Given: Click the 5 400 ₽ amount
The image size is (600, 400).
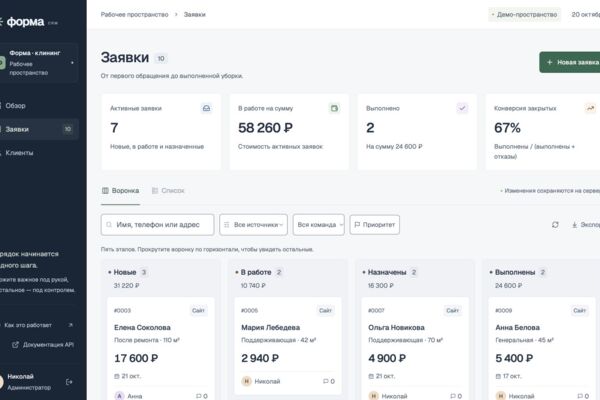Looking at the screenshot, I should [514, 358].
